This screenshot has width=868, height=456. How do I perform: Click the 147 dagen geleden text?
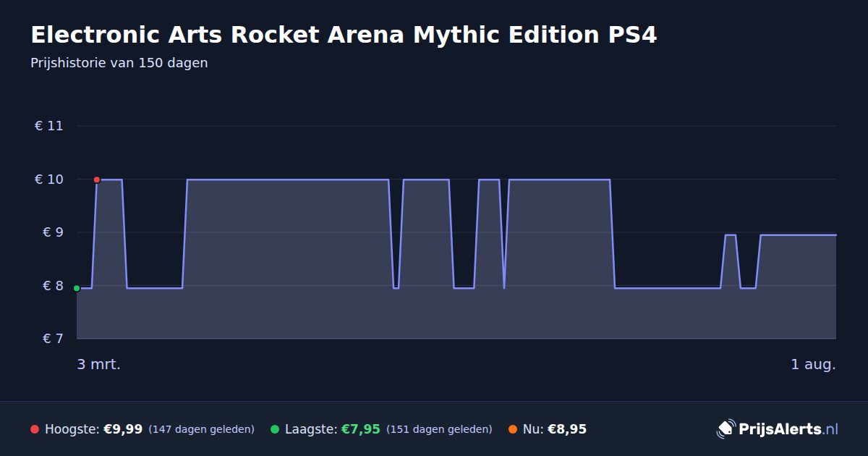pos(202,430)
